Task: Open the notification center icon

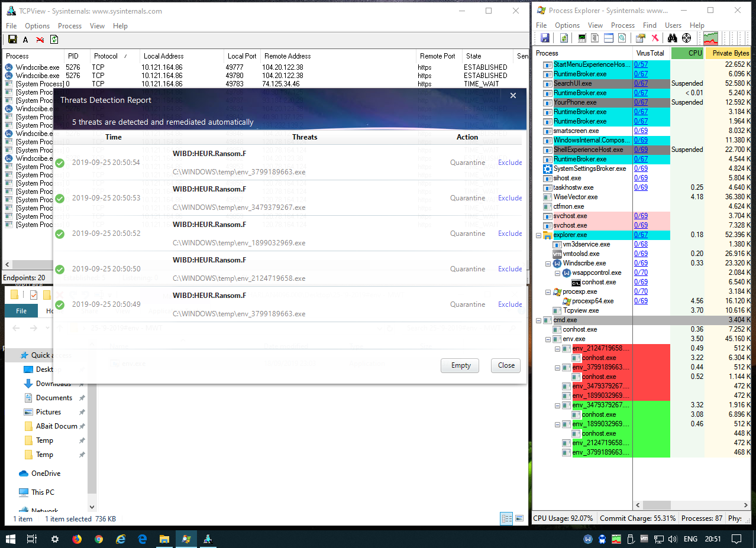Action: click(736, 539)
